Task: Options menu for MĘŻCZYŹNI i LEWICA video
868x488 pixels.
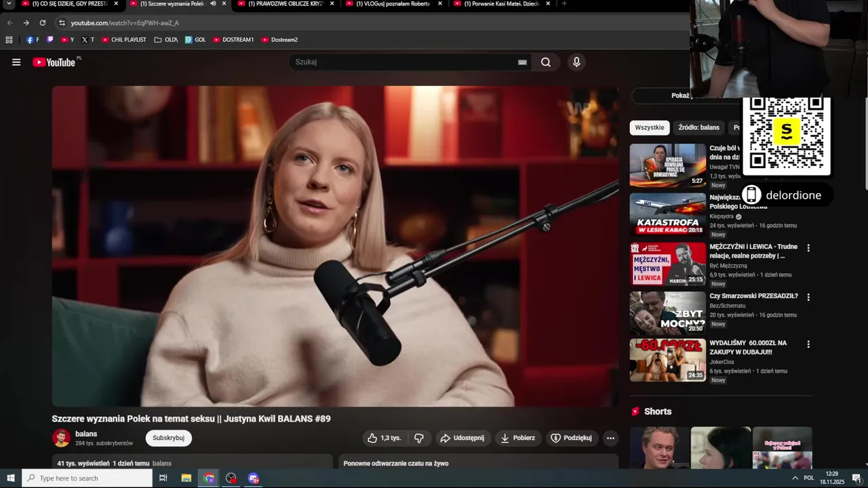Action: (x=808, y=248)
